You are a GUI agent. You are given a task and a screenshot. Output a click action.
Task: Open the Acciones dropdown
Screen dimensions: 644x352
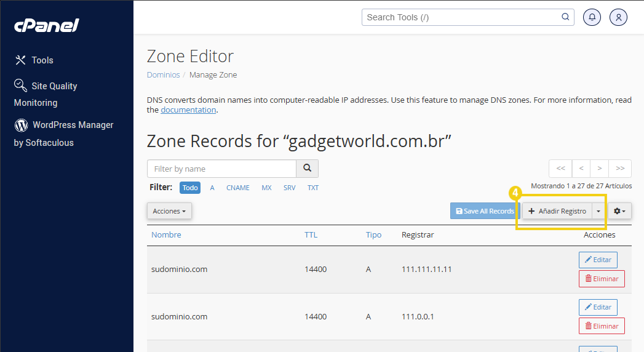[x=169, y=210]
